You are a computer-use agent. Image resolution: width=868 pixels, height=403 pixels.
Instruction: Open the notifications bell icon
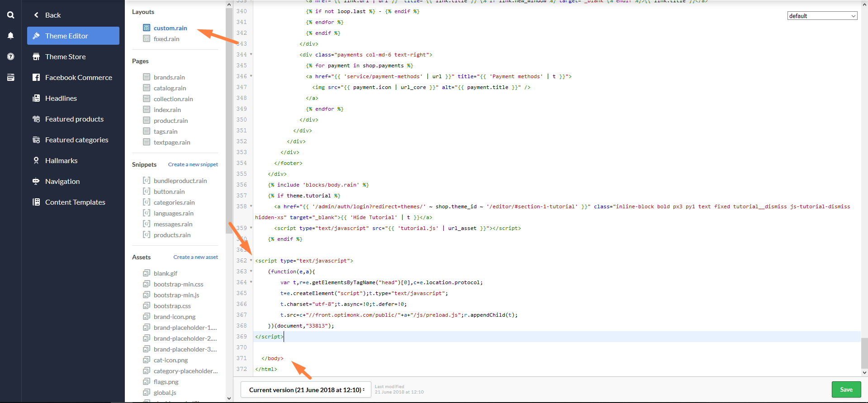click(10, 36)
